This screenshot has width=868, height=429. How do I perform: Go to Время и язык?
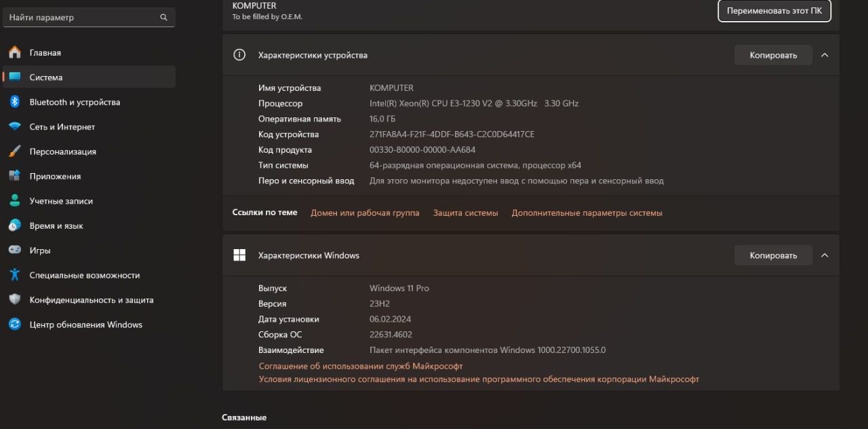89,225
